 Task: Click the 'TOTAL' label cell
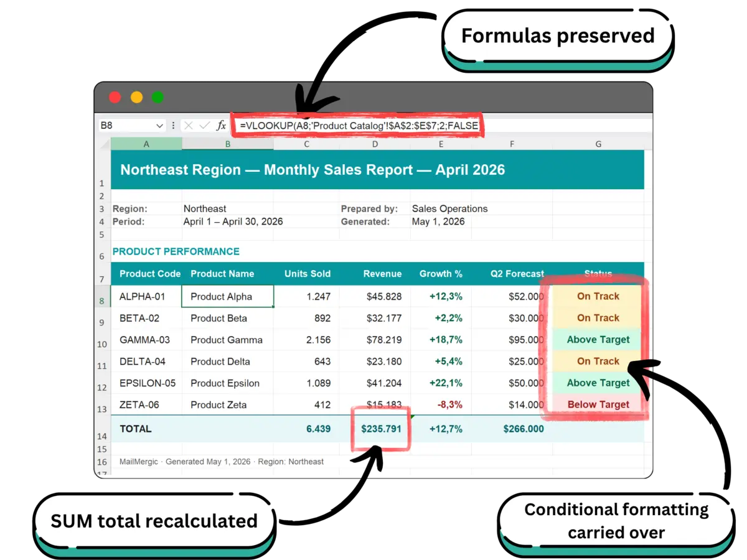click(146, 429)
